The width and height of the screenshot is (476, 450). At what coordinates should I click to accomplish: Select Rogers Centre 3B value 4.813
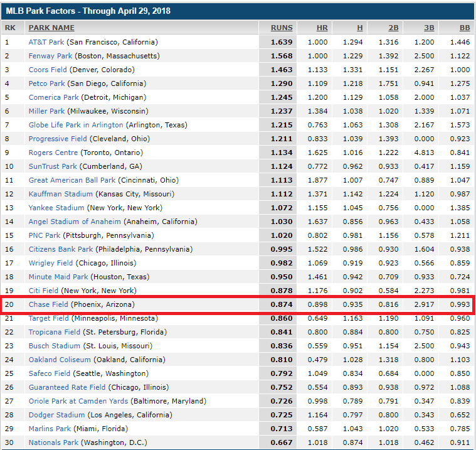coord(424,153)
